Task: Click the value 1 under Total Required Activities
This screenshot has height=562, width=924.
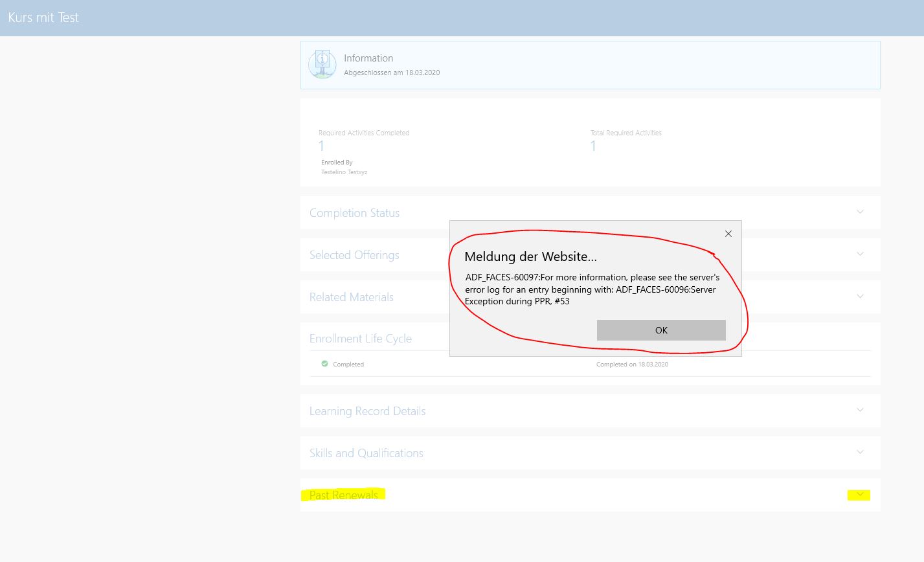Action: coord(593,146)
